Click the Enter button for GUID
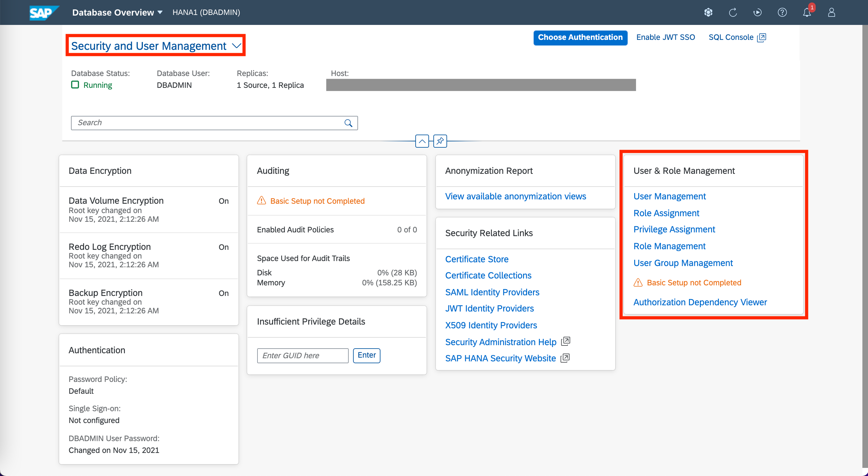The image size is (868, 476). coord(366,355)
